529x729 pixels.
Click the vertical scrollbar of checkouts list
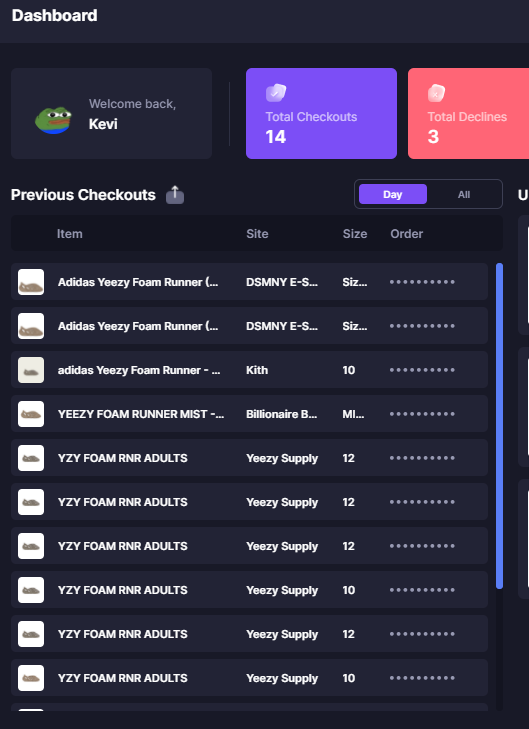[x=499, y=426]
